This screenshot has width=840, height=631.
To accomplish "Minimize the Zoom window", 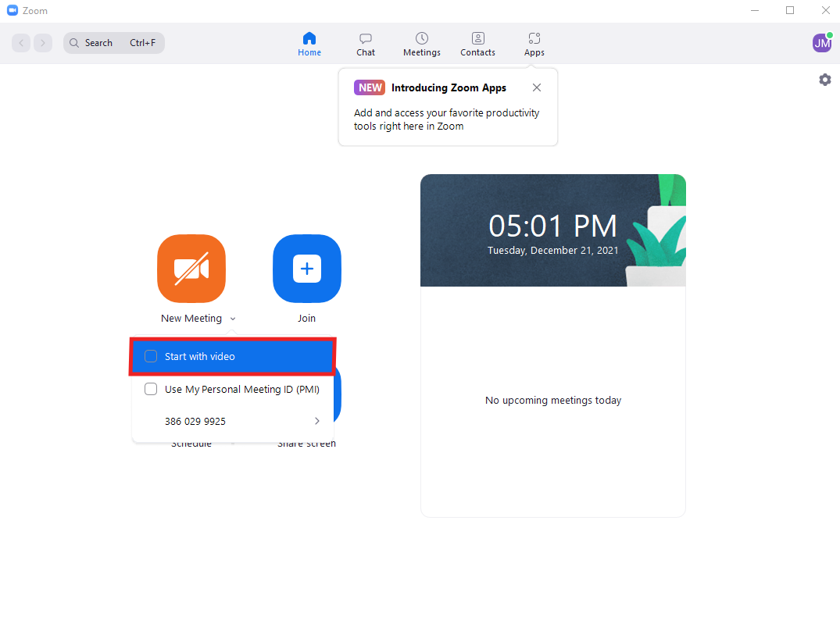I will [x=755, y=10].
